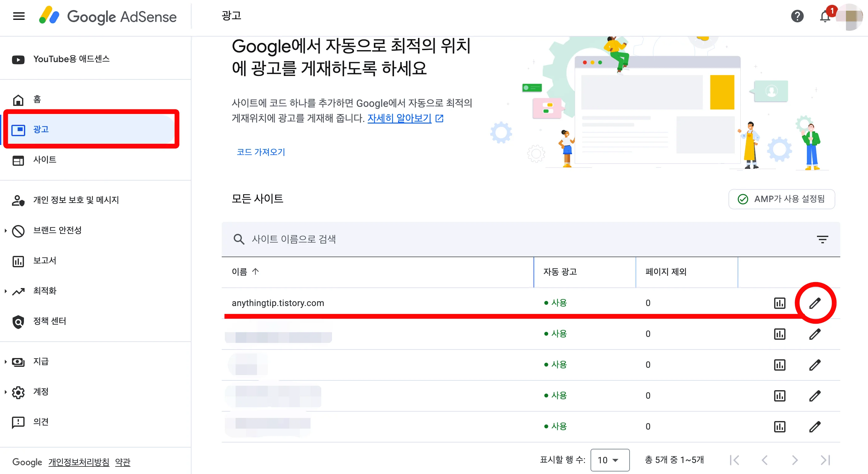Open the help question mark icon

(797, 16)
